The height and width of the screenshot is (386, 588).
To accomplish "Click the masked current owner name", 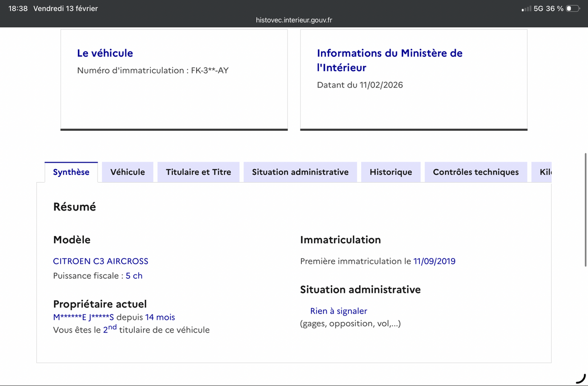I will 83,317.
